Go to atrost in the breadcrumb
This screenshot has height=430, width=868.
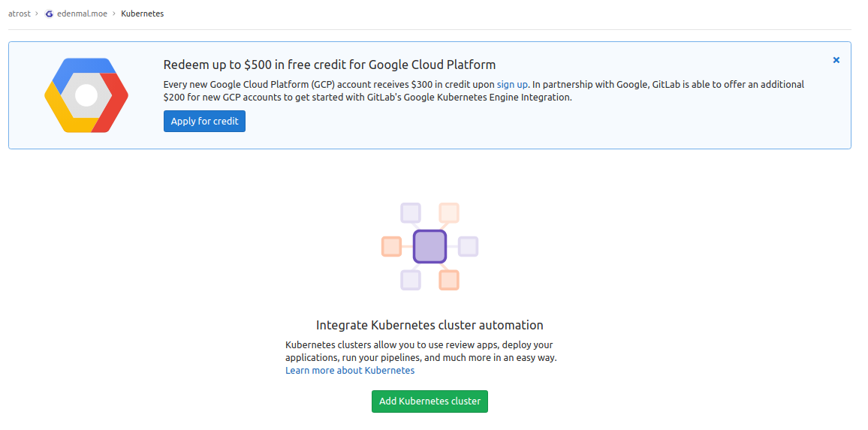20,14
